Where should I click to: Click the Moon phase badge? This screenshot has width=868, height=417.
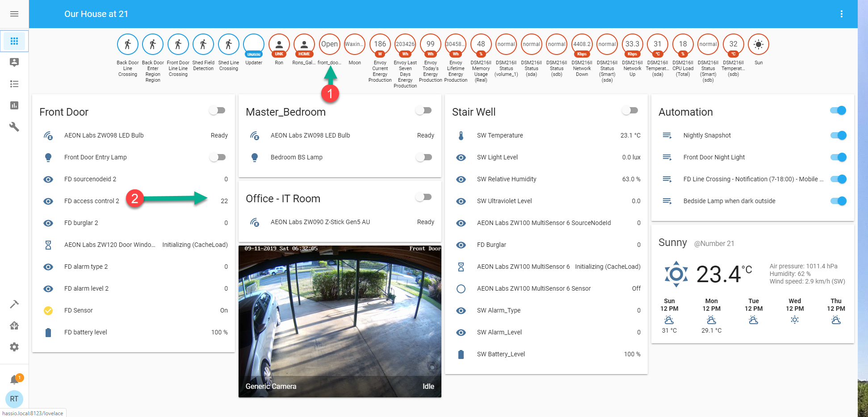point(355,44)
